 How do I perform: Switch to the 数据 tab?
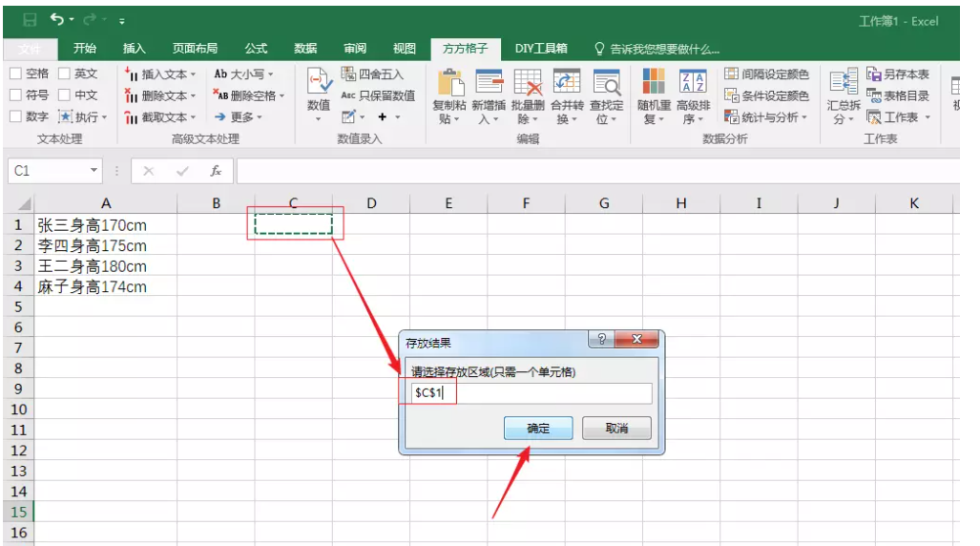pos(305,48)
